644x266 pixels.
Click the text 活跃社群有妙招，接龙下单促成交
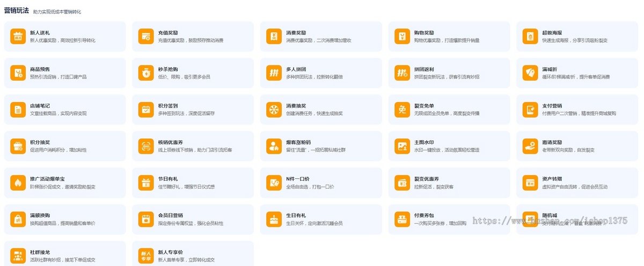pos(62,260)
